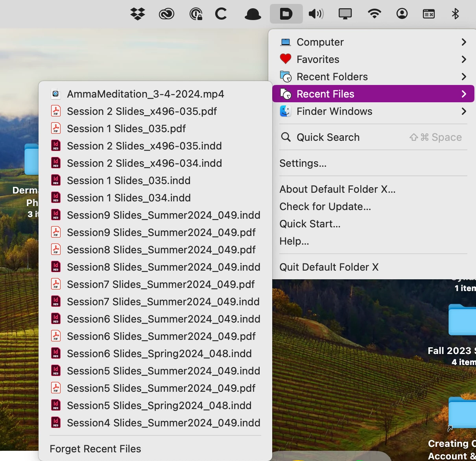This screenshot has height=461, width=476.
Task: Open the keyboard shortcut menu bar icon
Action: 429,14
